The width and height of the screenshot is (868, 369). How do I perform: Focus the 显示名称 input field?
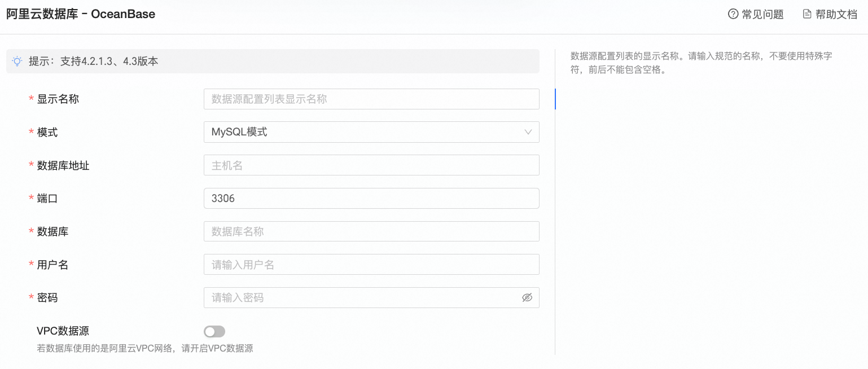(x=371, y=99)
